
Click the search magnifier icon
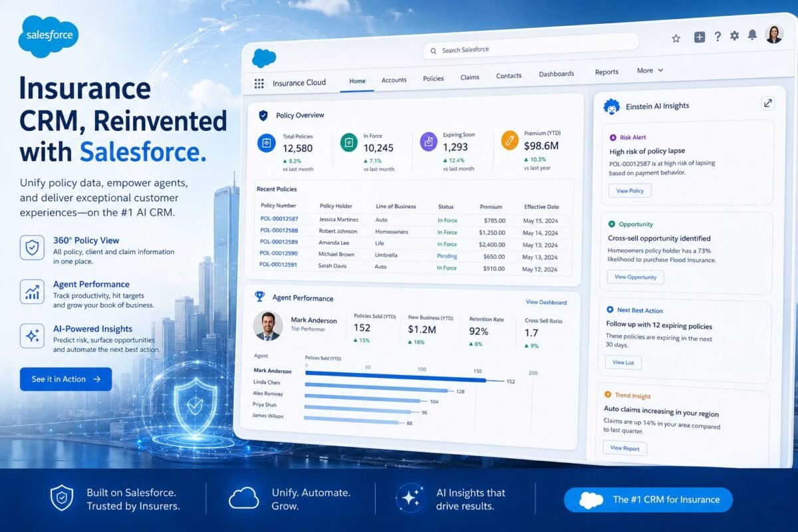click(434, 51)
